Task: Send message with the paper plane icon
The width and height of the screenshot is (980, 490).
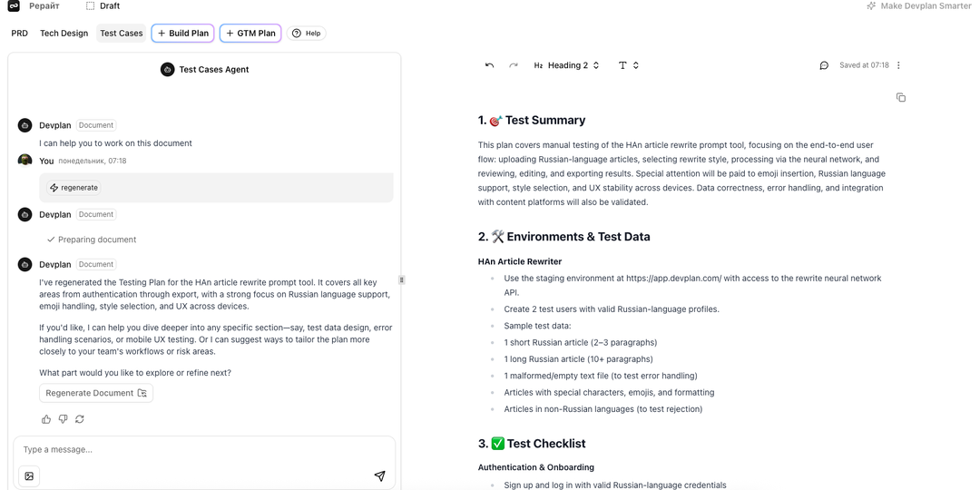Action: 379,475
